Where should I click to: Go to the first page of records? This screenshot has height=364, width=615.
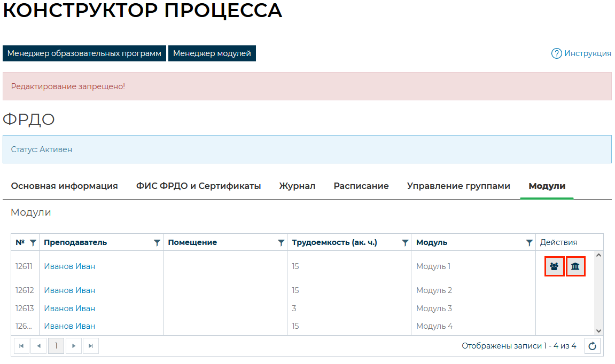(21, 346)
